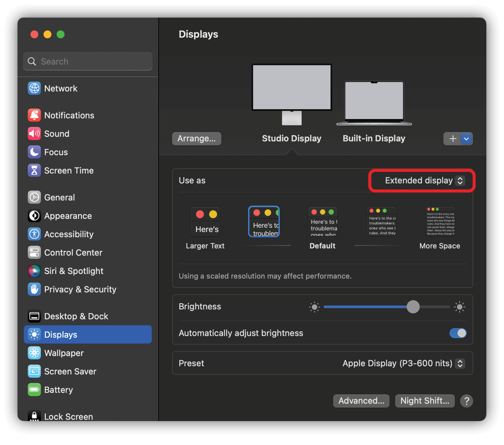Open Night Shift... settings
Viewport: 504px width, 445px height.
(x=425, y=401)
